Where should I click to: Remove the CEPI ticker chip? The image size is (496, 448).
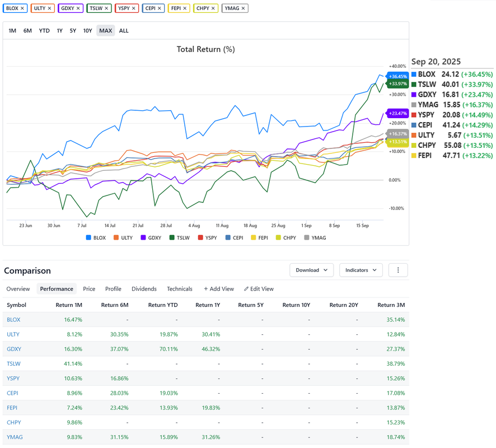(159, 8)
